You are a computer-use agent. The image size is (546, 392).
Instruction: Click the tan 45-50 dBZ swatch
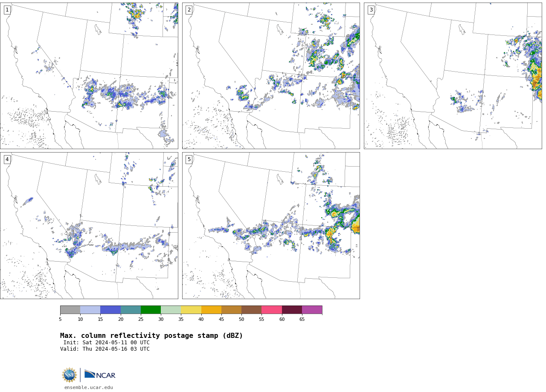[231, 310]
